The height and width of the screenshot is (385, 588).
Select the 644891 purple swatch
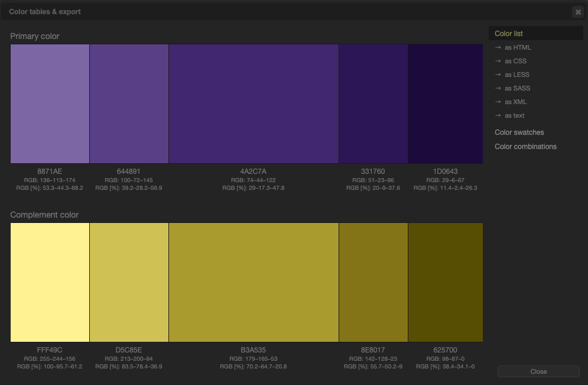[x=129, y=103]
